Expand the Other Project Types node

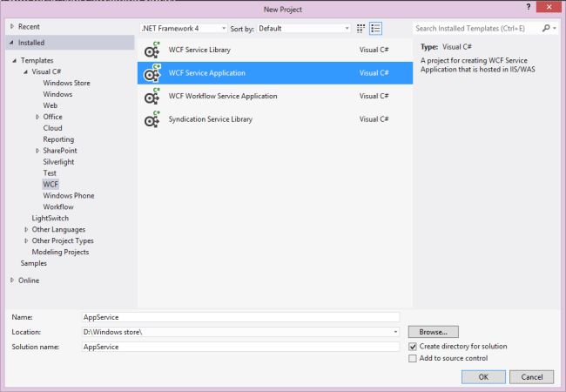26,240
